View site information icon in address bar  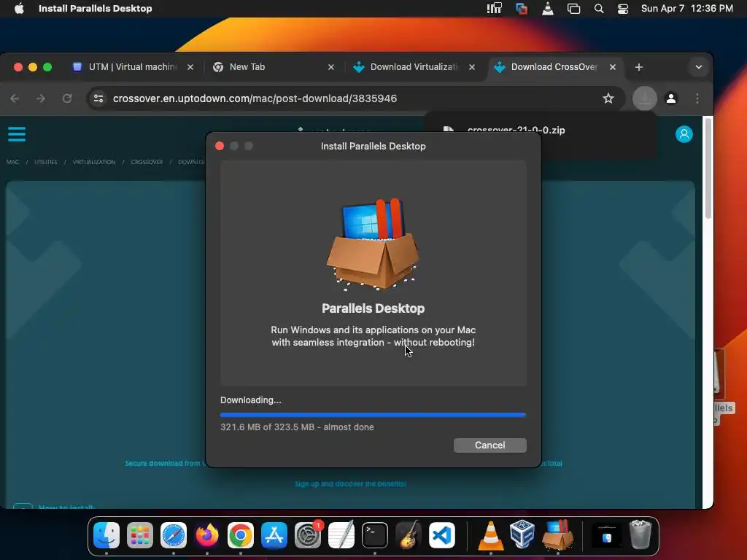pos(98,98)
